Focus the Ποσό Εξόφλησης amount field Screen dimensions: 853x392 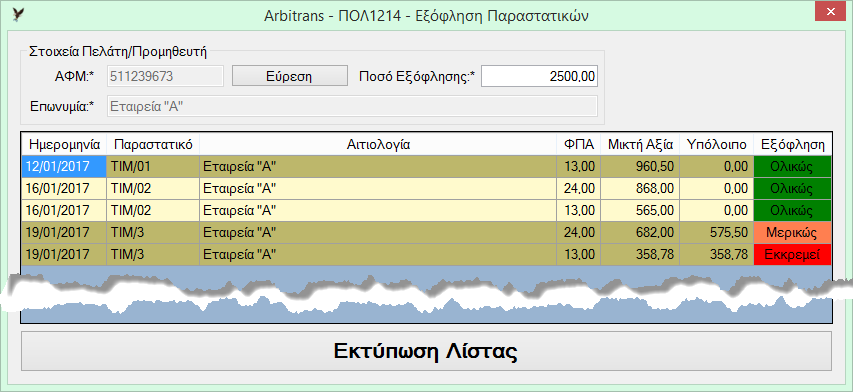[539, 76]
